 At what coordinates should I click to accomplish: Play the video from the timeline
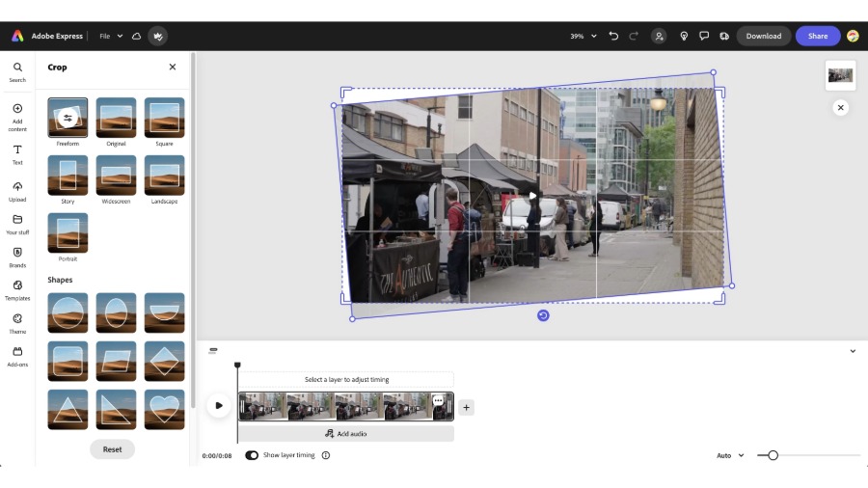click(219, 406)
